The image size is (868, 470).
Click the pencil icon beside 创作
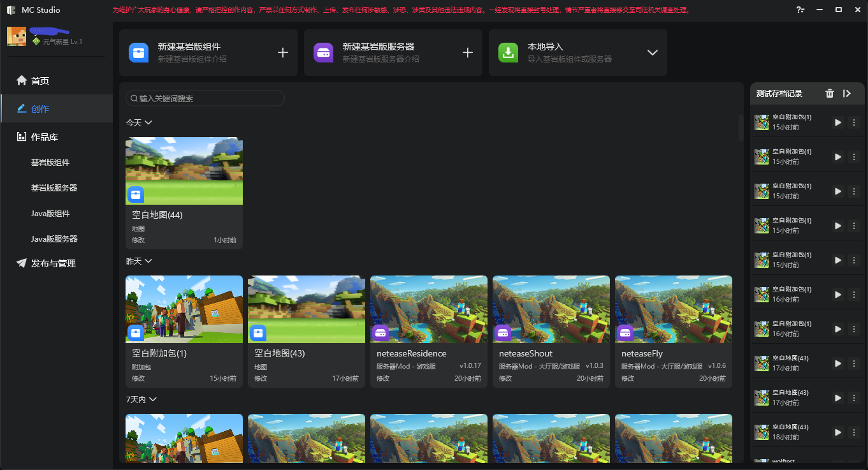[22, 109]
